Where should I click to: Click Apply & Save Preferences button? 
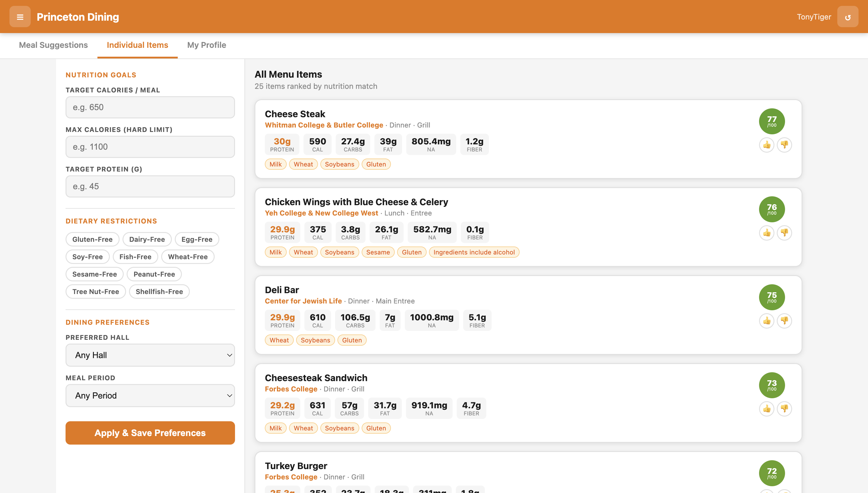(x=150, y=433)
